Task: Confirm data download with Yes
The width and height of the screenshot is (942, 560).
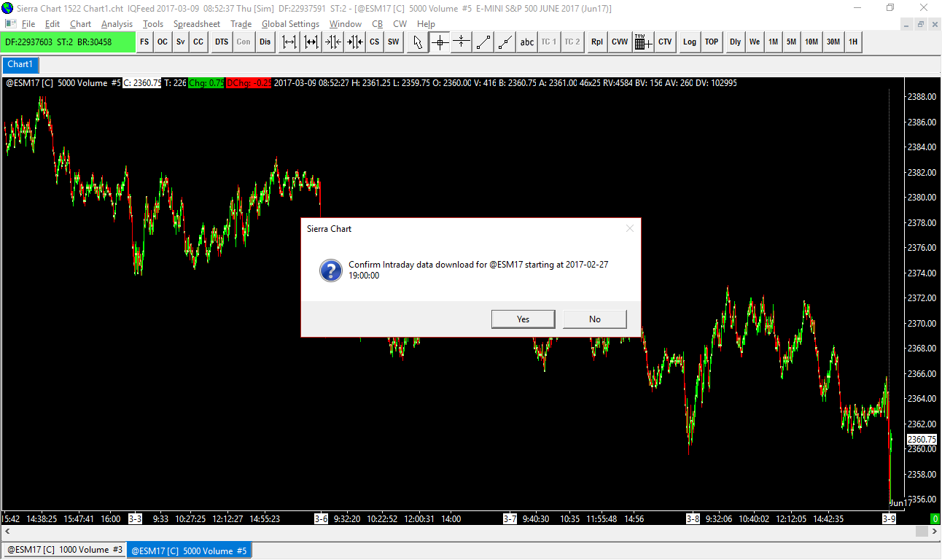Action: point(523,319)
